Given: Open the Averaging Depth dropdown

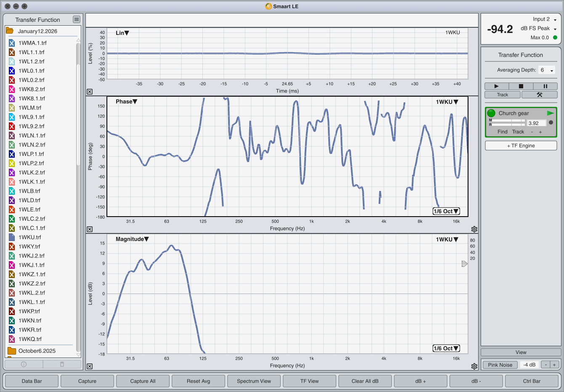Looking at the screenshot, I should click(x=547, y=70).
